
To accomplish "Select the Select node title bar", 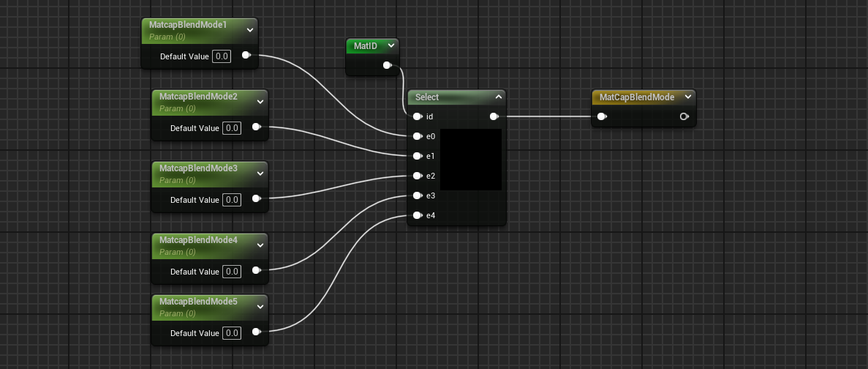I will [x=446, y=97].
